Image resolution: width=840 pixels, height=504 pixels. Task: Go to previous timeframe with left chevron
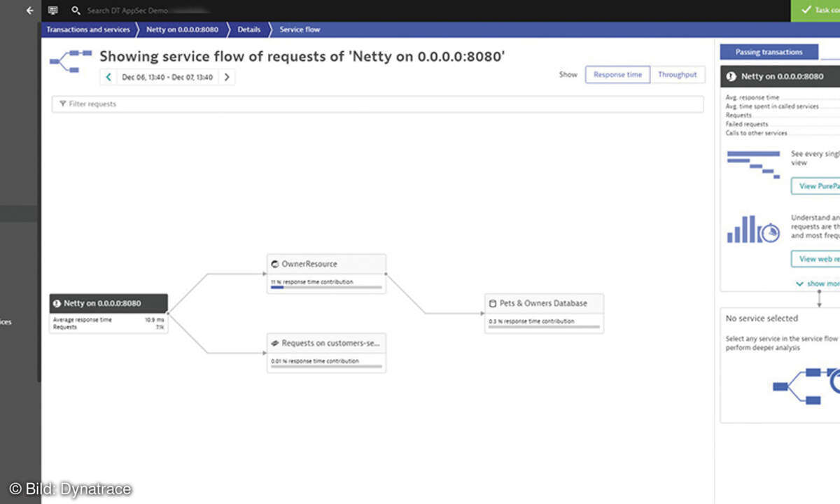[x=108, y=77]
